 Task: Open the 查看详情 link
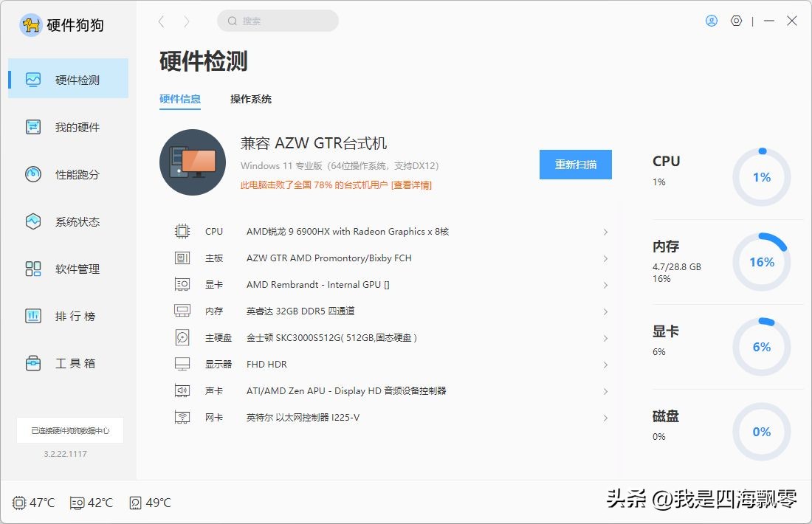[x=411, y=185]
